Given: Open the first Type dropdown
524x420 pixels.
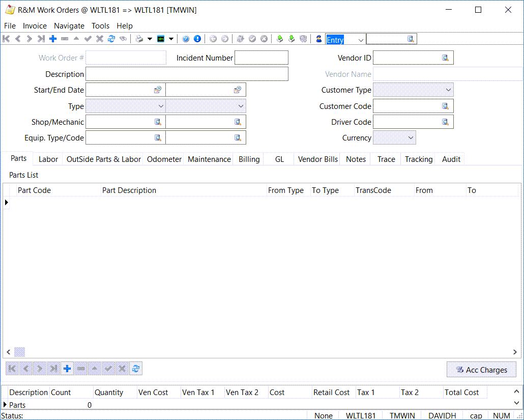Looking at the screenshot, I should [x=161, y=106].
